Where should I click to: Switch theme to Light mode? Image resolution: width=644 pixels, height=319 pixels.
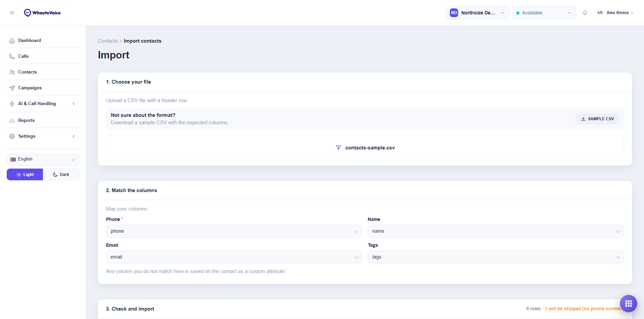click(25, 175)
